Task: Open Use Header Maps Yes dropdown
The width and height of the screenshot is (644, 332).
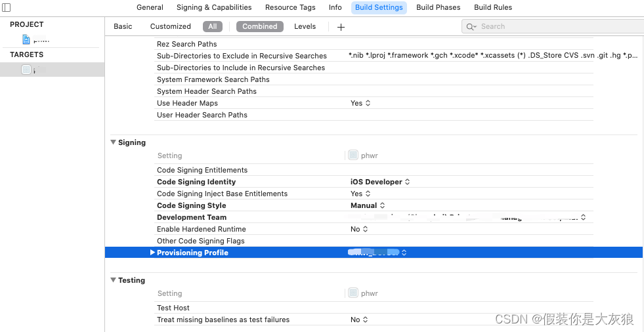Action: point(360,103)
